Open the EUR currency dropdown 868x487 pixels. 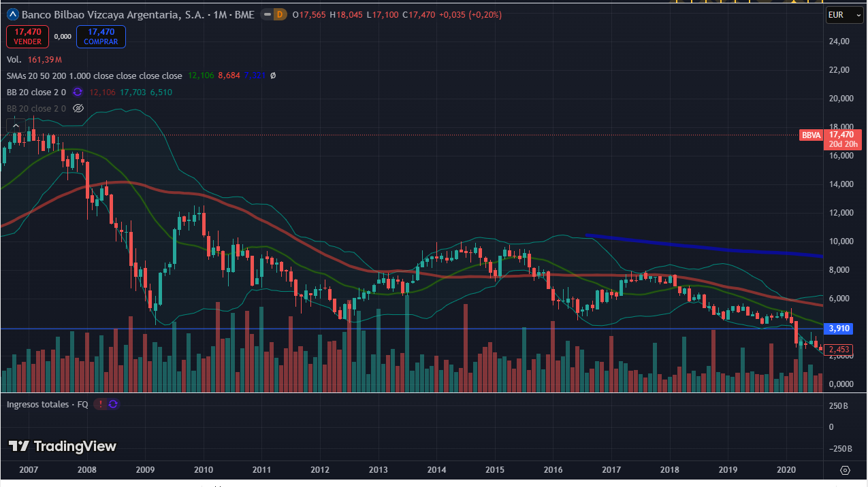coord(844,15)
